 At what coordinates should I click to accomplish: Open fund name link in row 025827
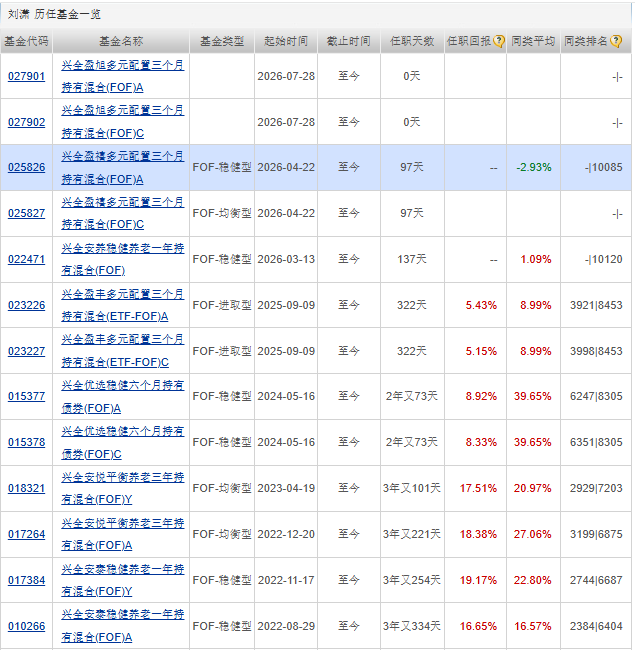coord(123,213)
